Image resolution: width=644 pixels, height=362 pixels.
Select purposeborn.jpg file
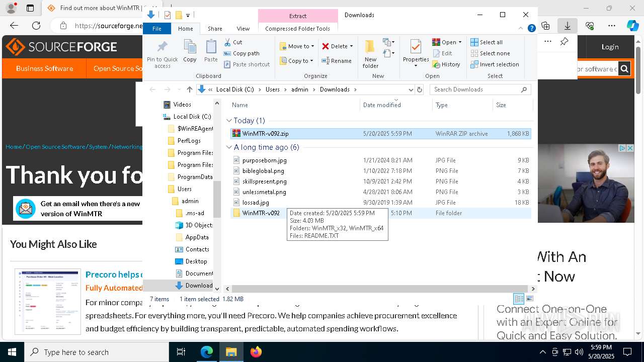point(380,160)
